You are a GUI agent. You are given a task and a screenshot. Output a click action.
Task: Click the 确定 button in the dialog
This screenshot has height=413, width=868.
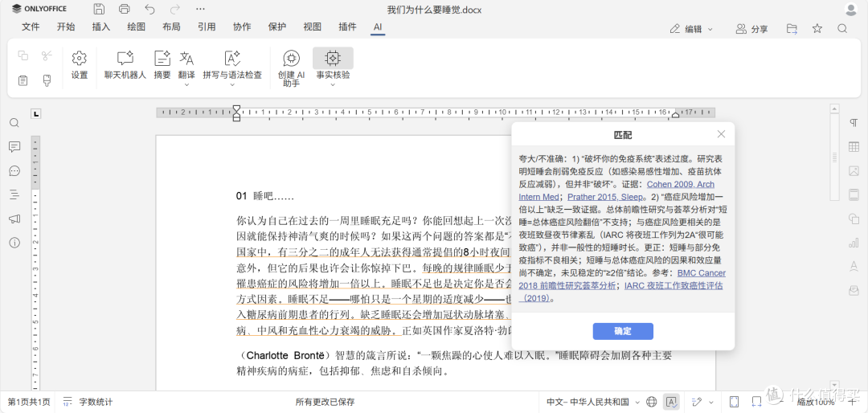623,331
